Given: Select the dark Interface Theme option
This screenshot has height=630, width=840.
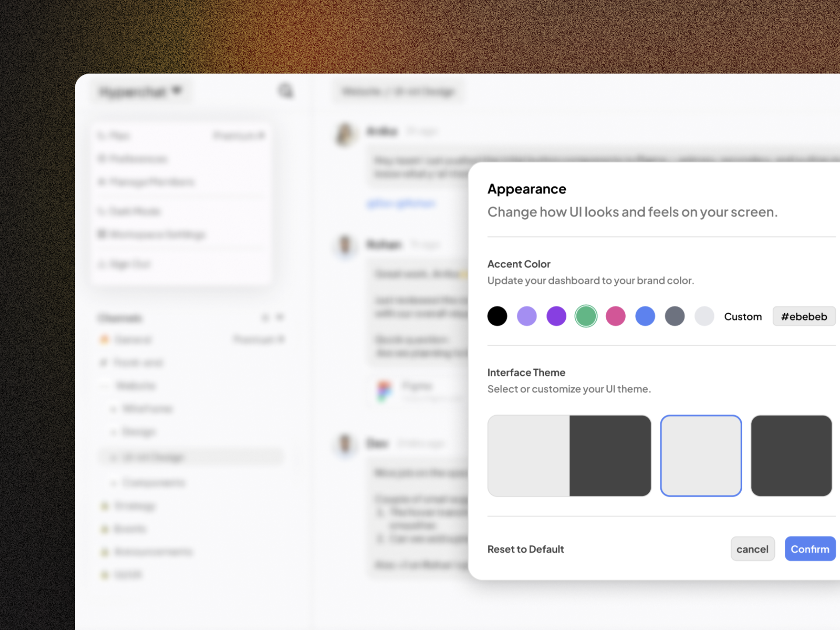Looking at the screenshot, I should 791,455.
